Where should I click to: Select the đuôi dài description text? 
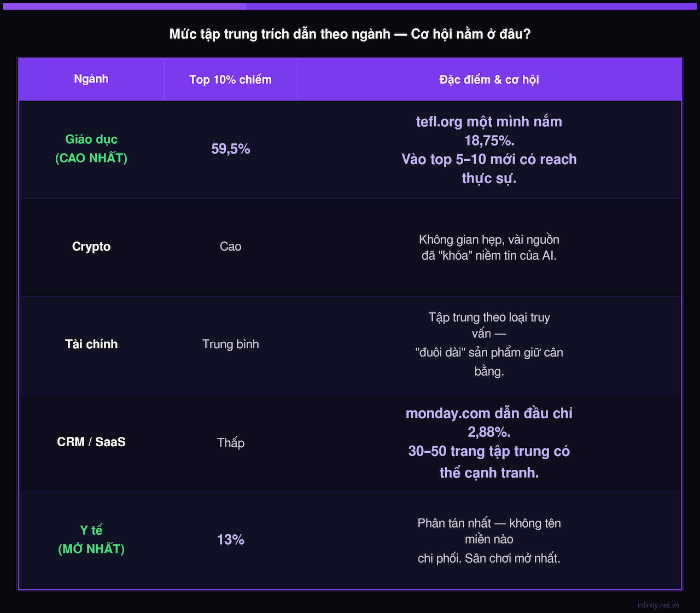(x=489, y=344)
